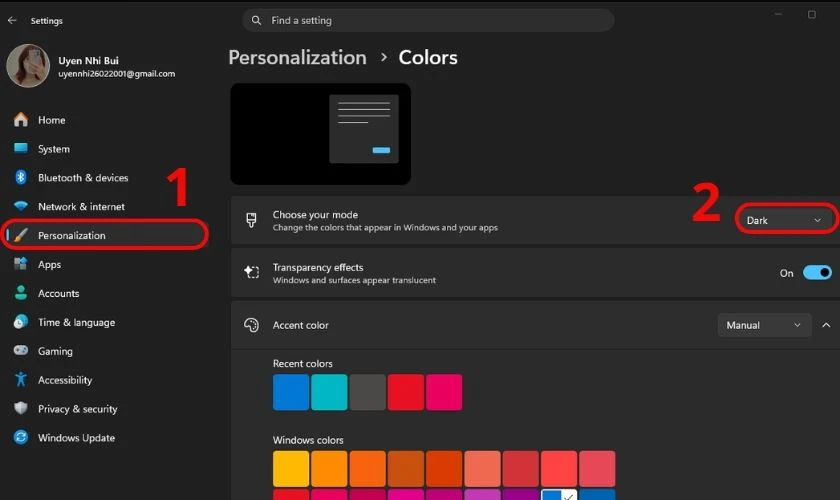Click the user profile avatar picture

click(x=28, y=65)
